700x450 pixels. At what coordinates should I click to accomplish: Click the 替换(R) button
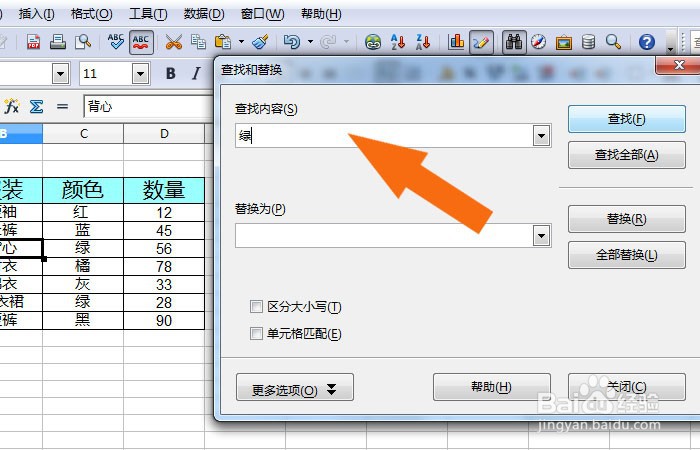coord(626,219)
